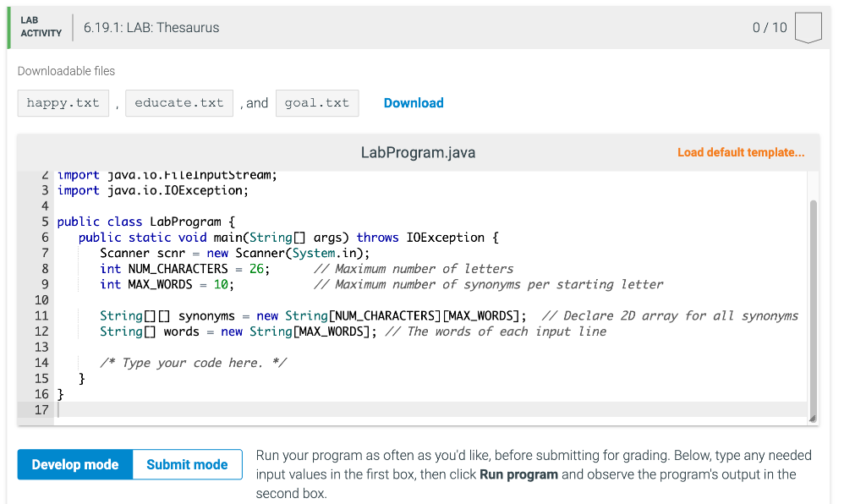The image size is (866, 504).
Task: Click line number 7 in the editor
Action: [44, 252]
